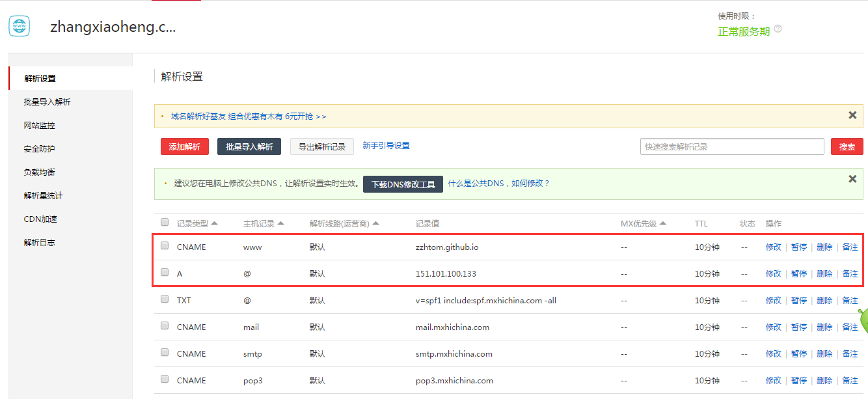Click 修改 for the A record 151.101.100.133
The image size is (868, 399).
coord(773,273)
